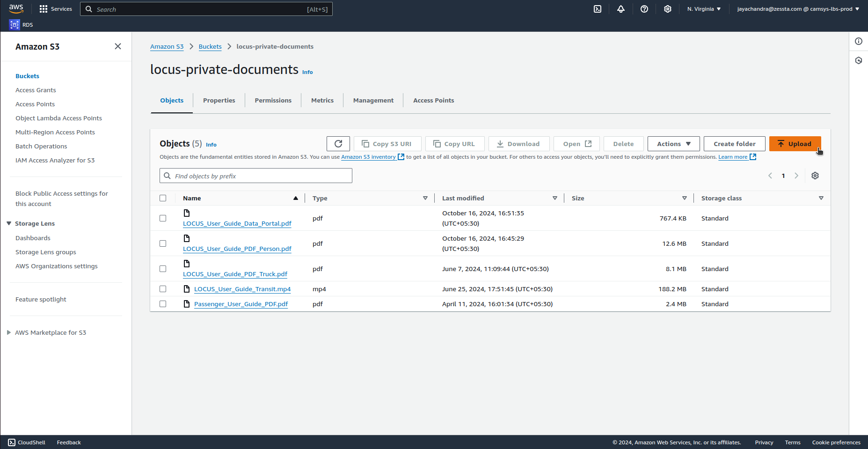Screen dimensions: 868x449
Task: Click the orange Upload button
Action: coord(795,144)
